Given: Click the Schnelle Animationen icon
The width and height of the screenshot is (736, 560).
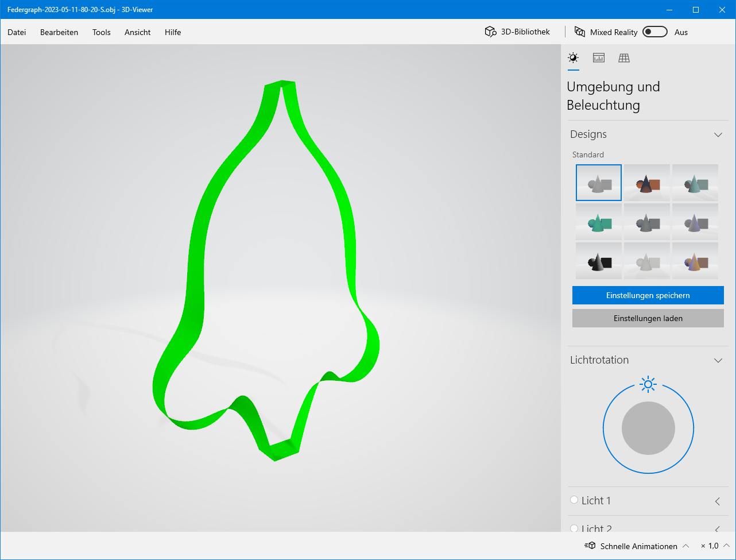Looking at the screenshot, I should pyautogui.click(x=590, y=546).
